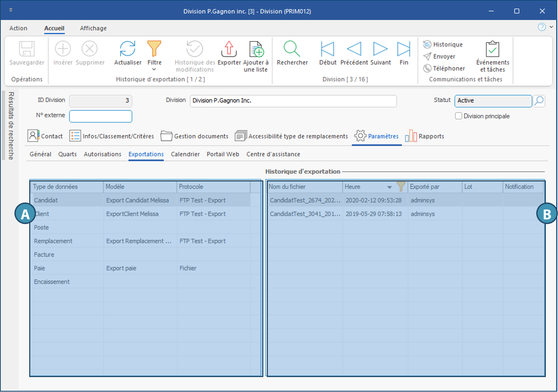This screenshot has width=558, height=392.
Task: Go to Début first record
Action: pos(327,49)
